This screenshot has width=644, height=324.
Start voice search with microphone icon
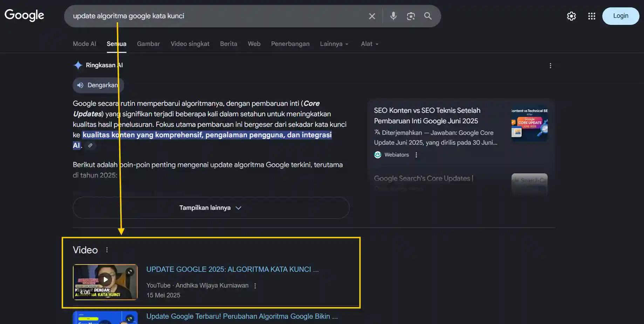pyautogui.click(x=393, y=16)
